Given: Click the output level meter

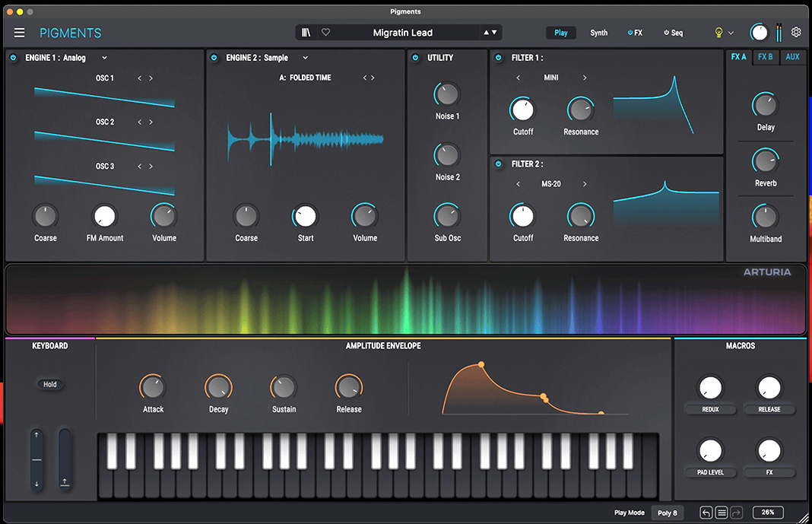Looking at the screenshot, I should pos(779,33).
